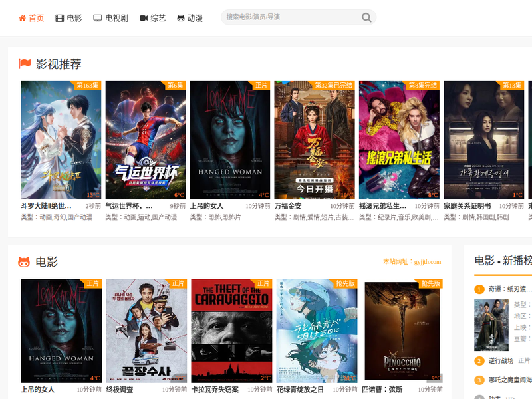The width and height of the screenshot is (532, 399).
Task: Click the home icon beside 首页
Action: (22, 18)
